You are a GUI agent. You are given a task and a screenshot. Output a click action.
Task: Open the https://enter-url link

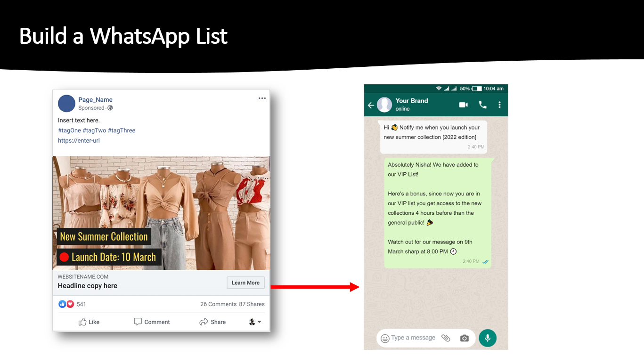(78, 140)
